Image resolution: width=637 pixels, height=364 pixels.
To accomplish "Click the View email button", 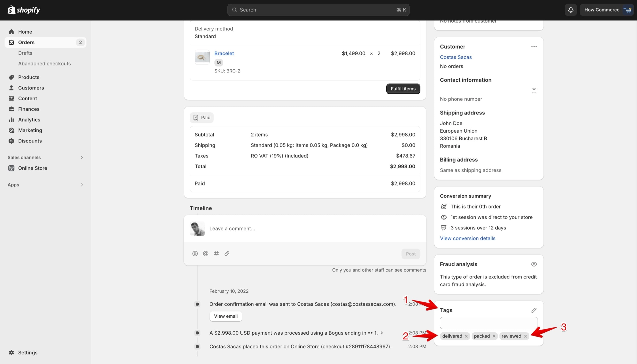I will [x=226, y=316].
